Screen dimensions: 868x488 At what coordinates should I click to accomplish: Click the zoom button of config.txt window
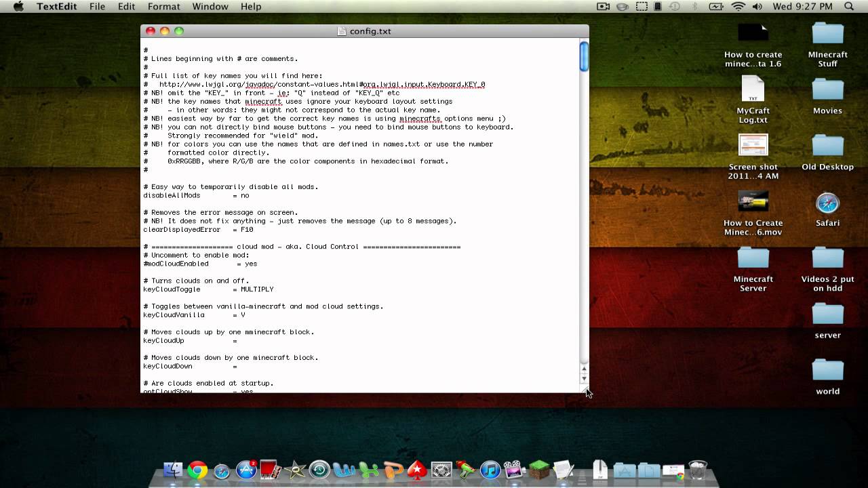179,31
